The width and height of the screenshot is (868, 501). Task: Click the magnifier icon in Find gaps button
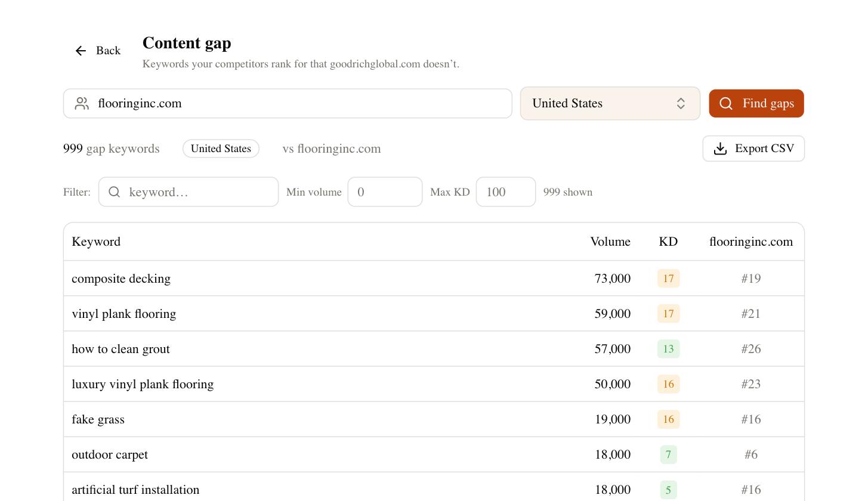click(x=726, y=103)
